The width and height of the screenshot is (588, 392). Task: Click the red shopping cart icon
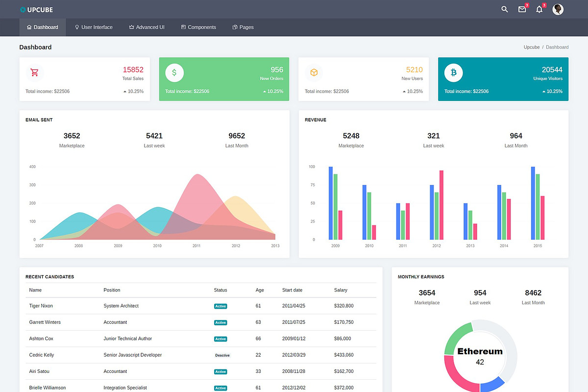(34, 73)
